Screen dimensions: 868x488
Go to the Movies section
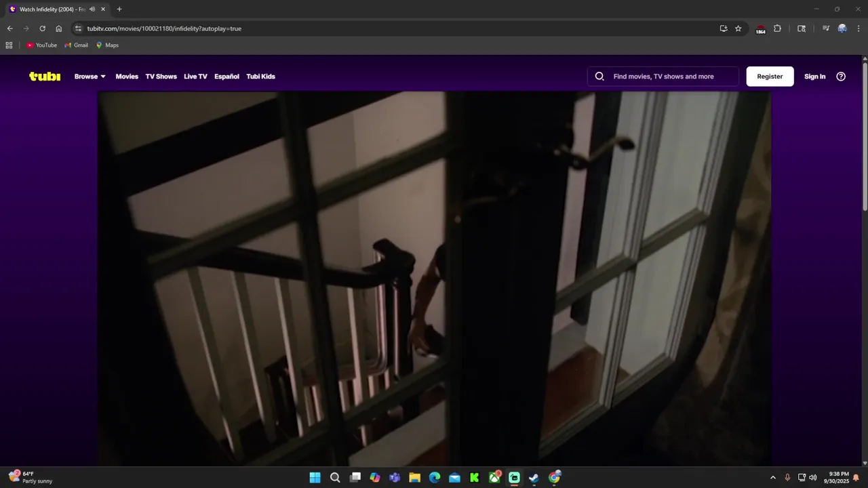click(x=127, y=77)
